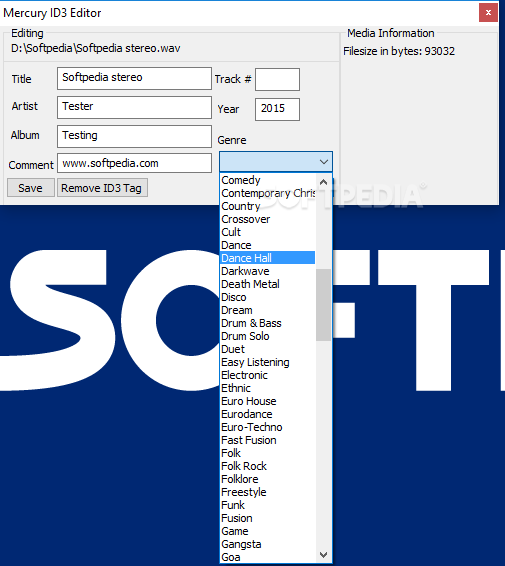505x566 pixels.
Task: Choose Funk in the genre list
Action: click(268, 505)
